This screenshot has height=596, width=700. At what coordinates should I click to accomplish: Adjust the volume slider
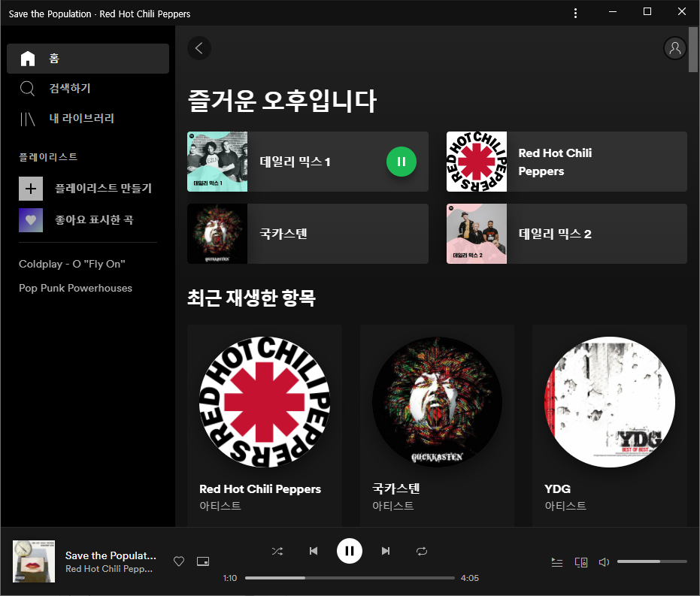click(652, 561)
